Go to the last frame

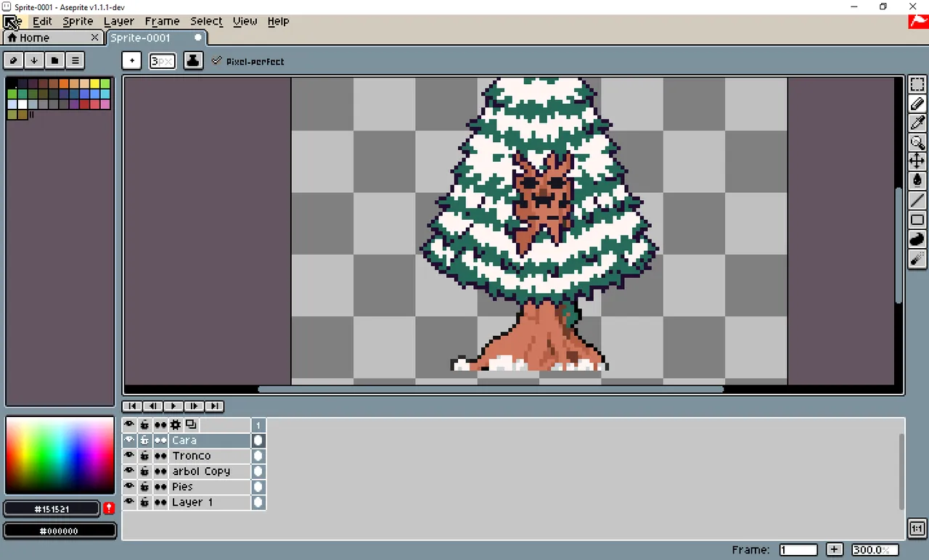tap(214, 406)
